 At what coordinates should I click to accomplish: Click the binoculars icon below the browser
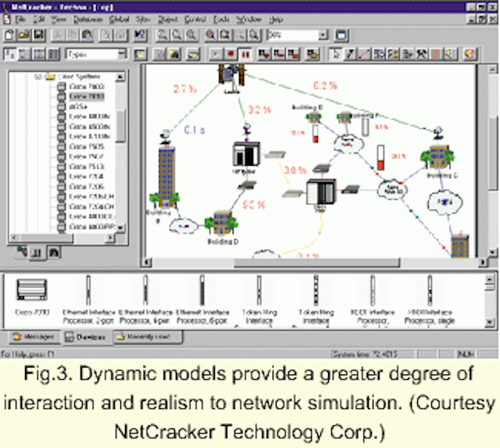coord(54,253)
